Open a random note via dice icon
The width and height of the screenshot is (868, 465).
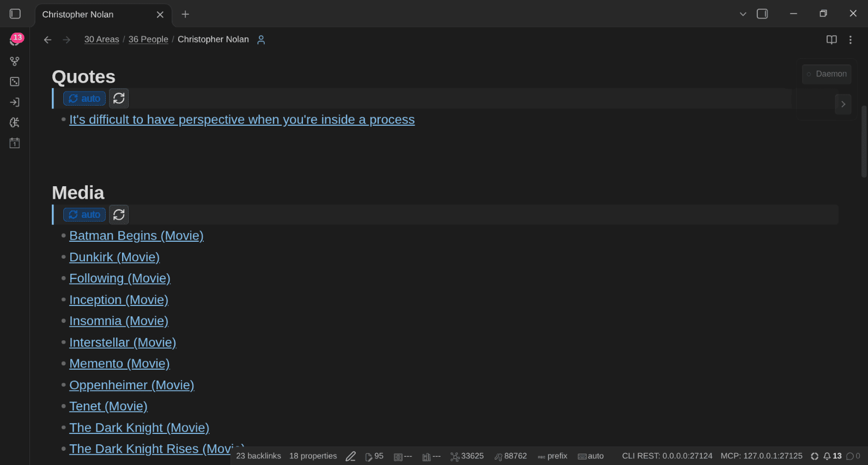tap(15, 82)
